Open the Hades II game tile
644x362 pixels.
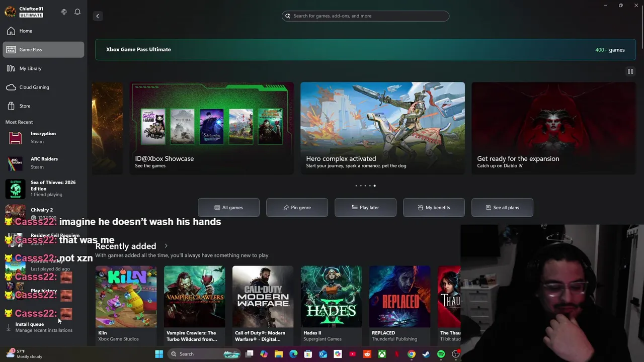pyautogui.click(x=331, y=304)
